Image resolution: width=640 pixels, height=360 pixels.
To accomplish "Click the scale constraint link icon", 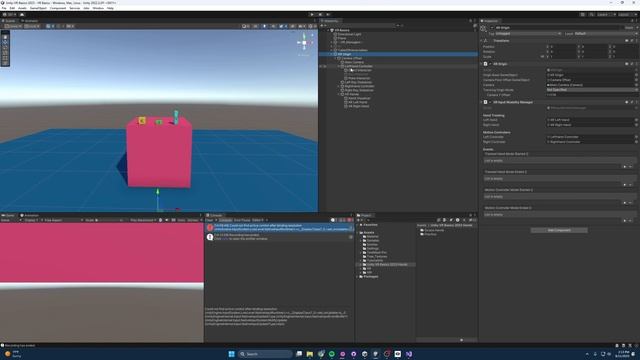I will pos(542,57).
